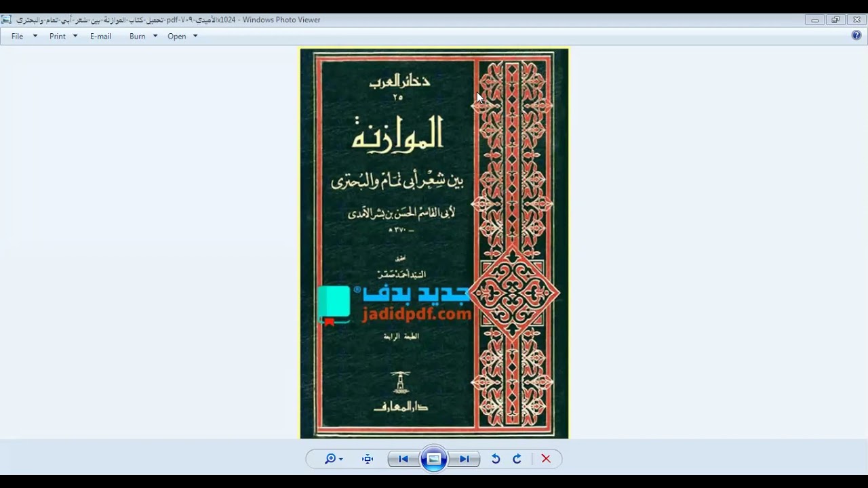Expand the File dropdown arrow
Viewport: 868px width, 488px height.
[35, 36]
